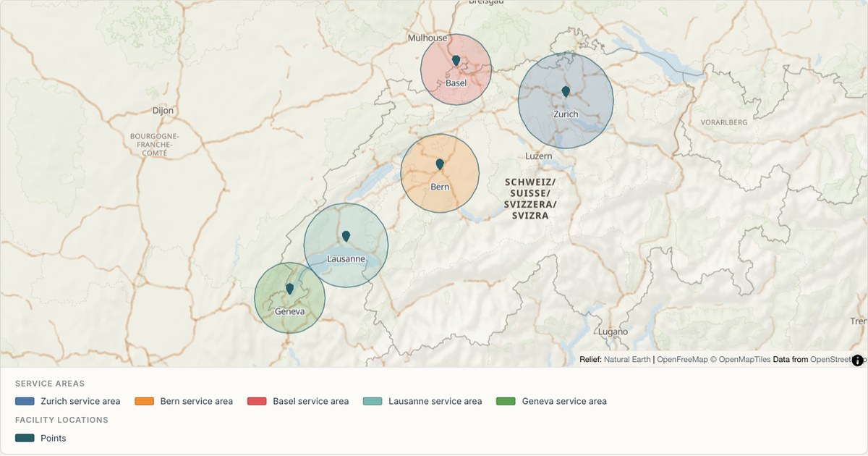The width and height of the screenshot is (868, 456).
Task: Click the Mulhouse city label
Action: (427, 38)
